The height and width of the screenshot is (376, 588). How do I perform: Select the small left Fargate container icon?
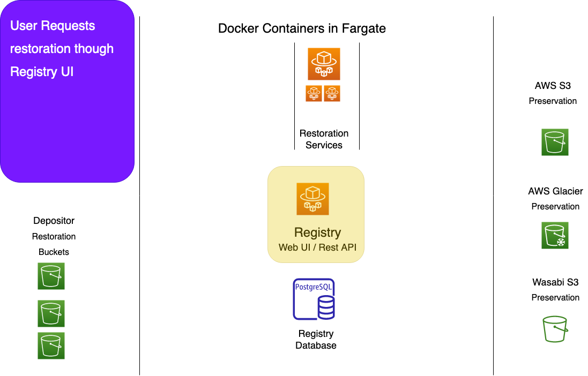coord(314,93)
